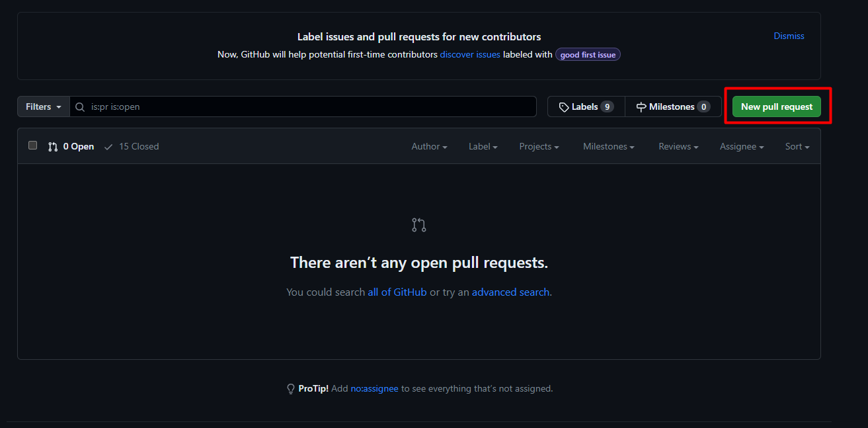Click the ProTip lightbulb icon
868x428 pixels.
[290, 389]
